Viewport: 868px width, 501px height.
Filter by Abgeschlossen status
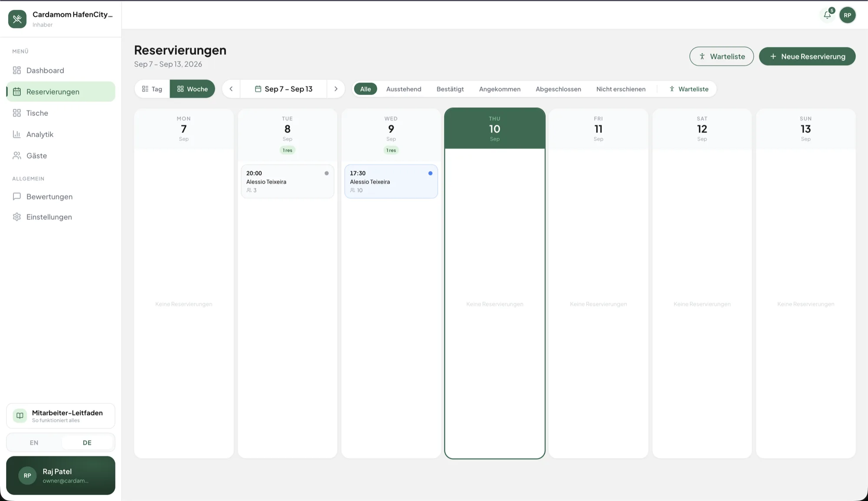558,89
